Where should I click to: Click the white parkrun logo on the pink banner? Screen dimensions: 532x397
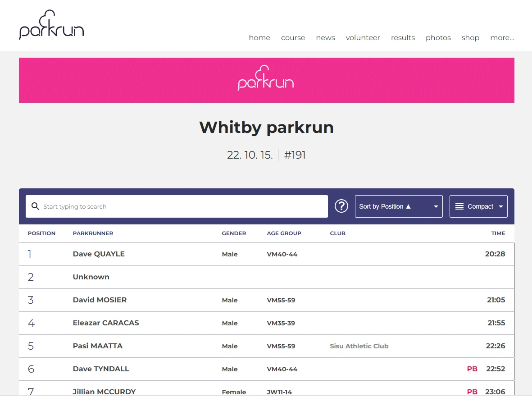click(266, 78)
